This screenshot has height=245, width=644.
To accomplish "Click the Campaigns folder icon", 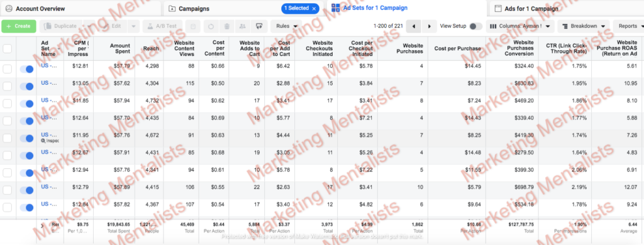I will coord(172,9).
